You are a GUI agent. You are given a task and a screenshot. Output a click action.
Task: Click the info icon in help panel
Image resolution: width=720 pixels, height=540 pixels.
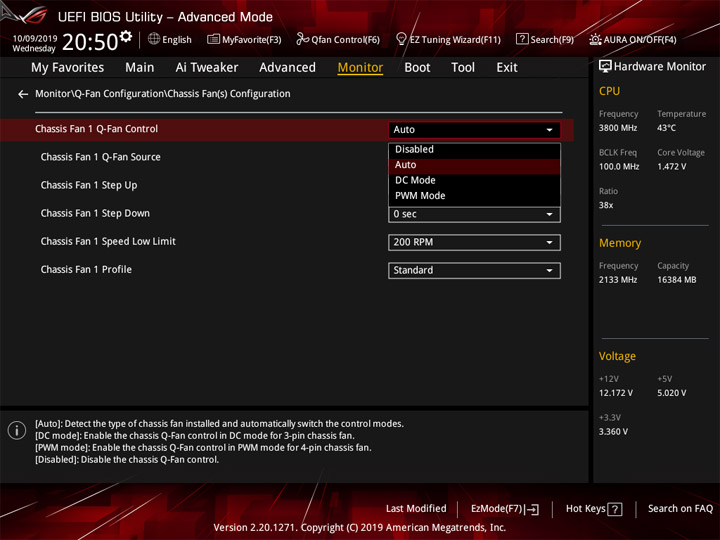pos(17,430)
